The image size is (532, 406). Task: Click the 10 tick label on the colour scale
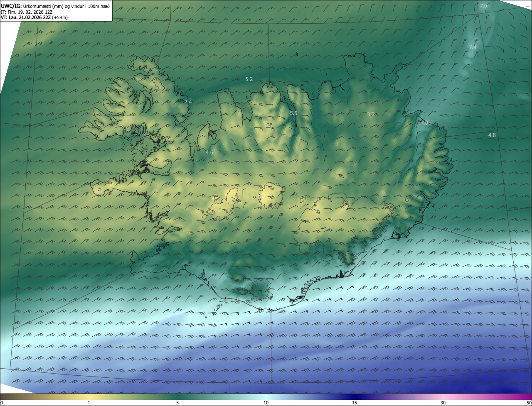click(x=266, y=403)
